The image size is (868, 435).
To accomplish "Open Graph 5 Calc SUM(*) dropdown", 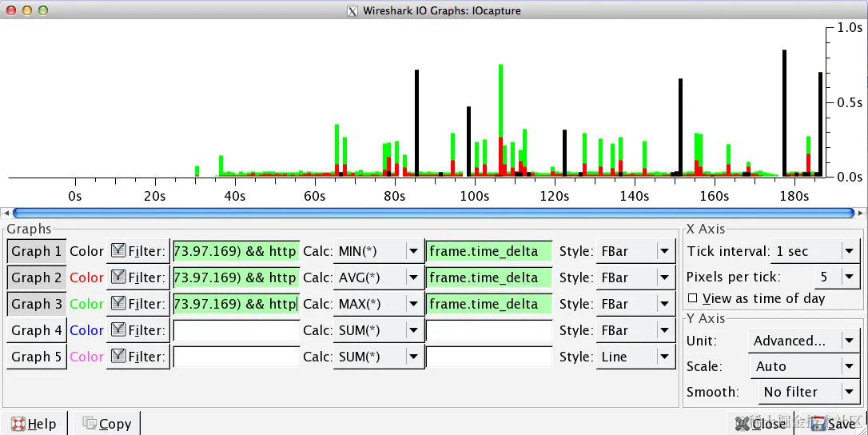I will click(379, 357).
